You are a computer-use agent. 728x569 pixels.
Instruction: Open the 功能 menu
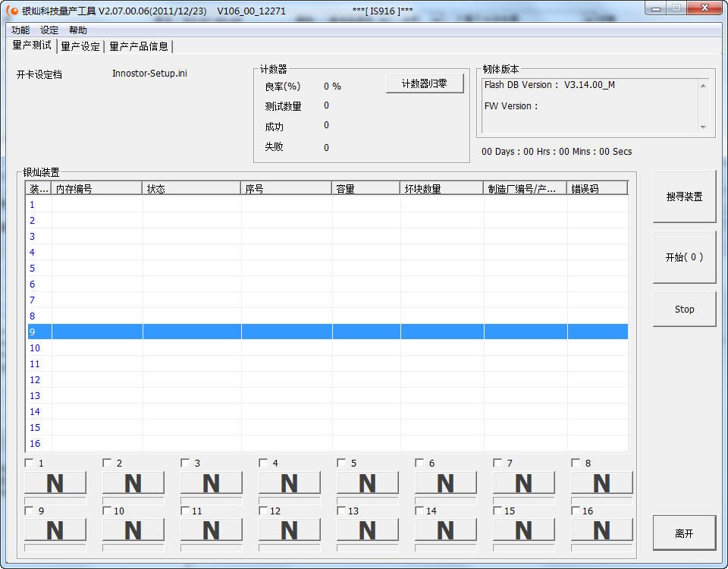tap(20, 30)
